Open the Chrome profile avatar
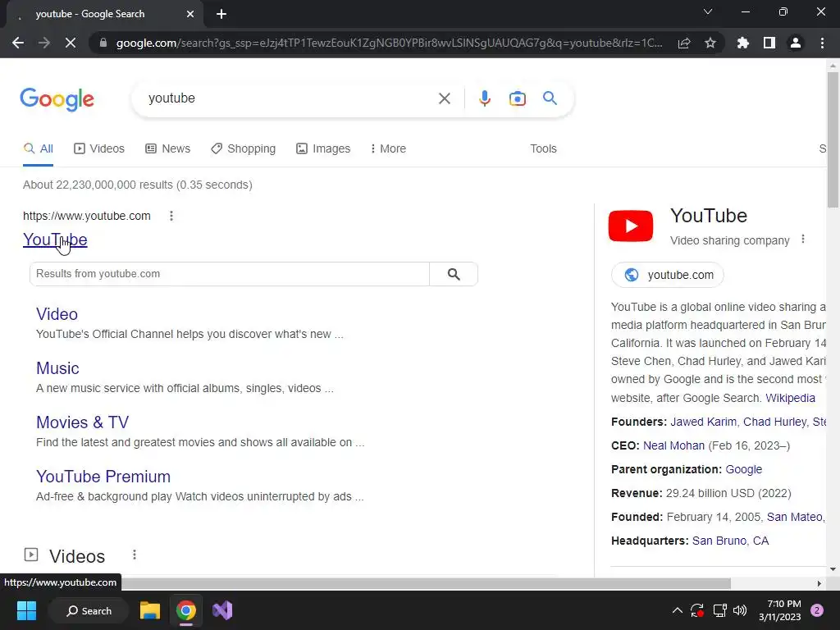The height and width of the screenshot is (630, 840). point(796,43)
